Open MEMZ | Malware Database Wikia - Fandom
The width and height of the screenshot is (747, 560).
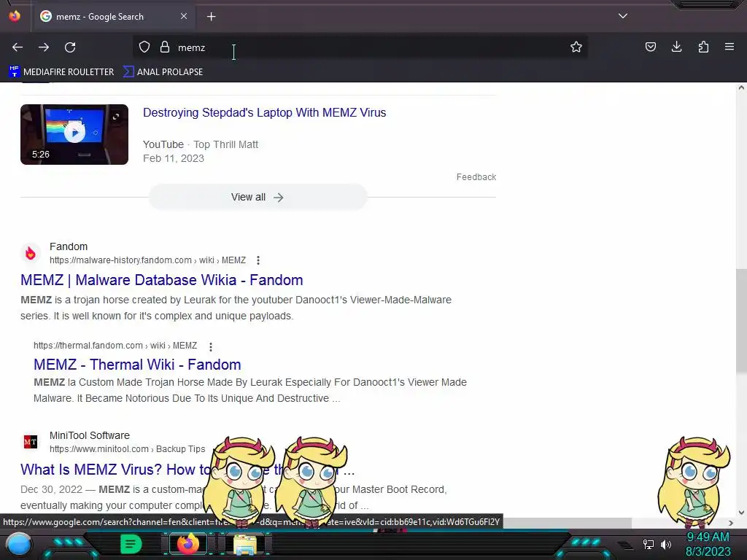click(x=161, y=280)
